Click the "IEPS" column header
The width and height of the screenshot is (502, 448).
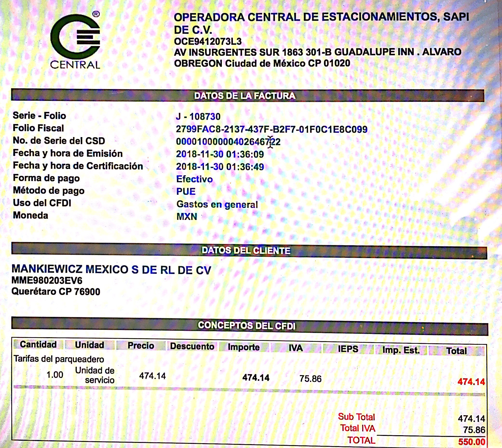pos(348,349)
